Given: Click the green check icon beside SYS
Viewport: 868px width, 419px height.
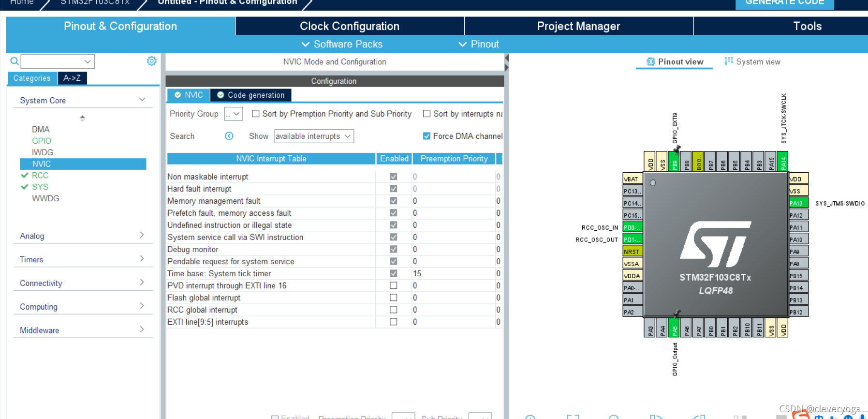Looking at the screenshot, I should click(x=24, y=187).
